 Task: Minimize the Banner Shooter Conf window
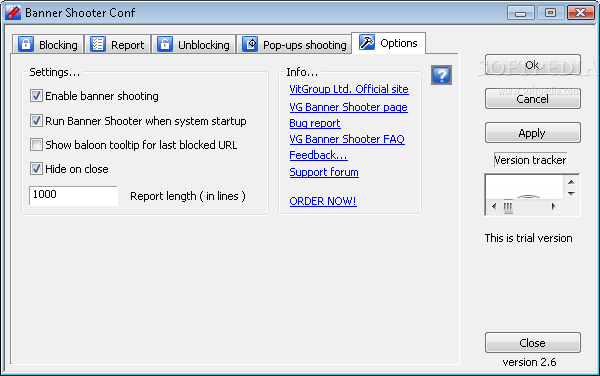[x=520, y=13]
